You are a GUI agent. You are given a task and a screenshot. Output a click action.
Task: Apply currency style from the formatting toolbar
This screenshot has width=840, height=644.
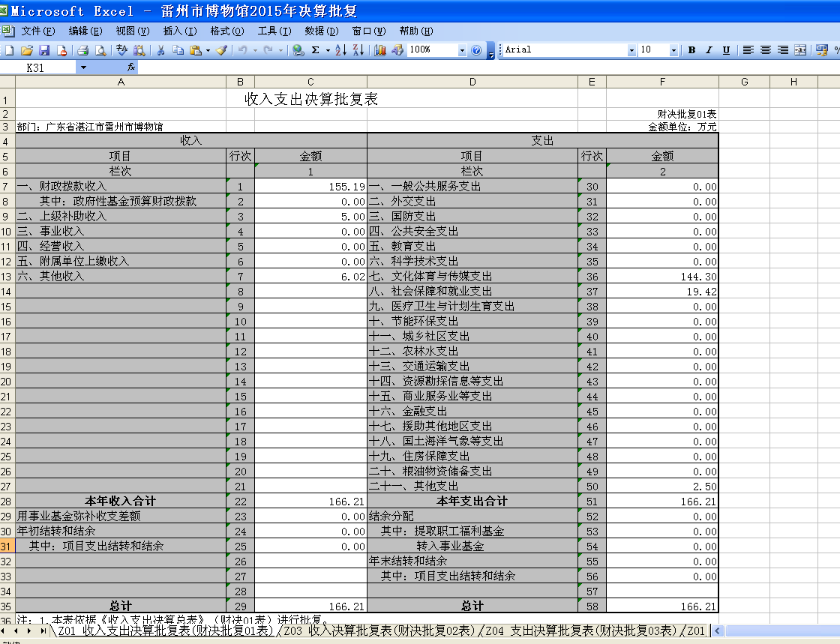click(822, 50)
